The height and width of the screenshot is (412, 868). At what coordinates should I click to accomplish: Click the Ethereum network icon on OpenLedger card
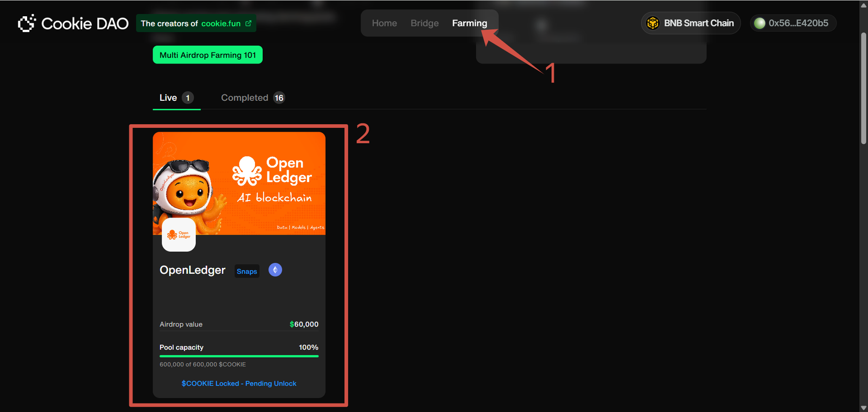(275, 270)
